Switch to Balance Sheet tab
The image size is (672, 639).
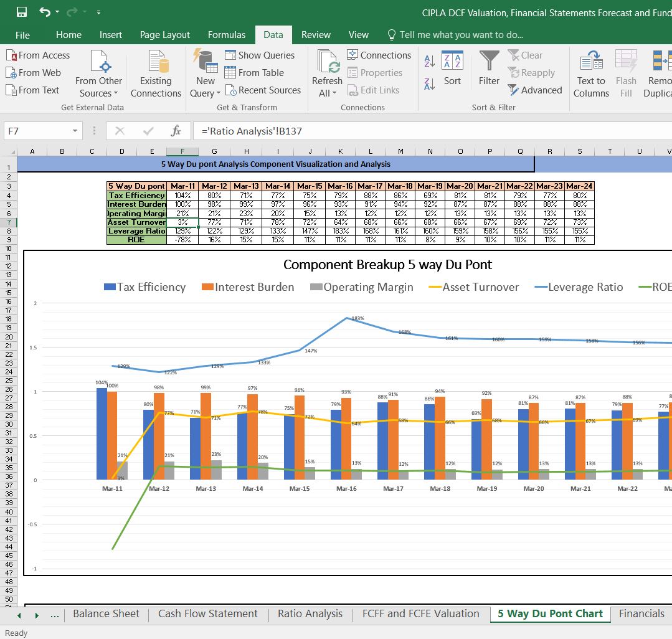pos(106,613)
